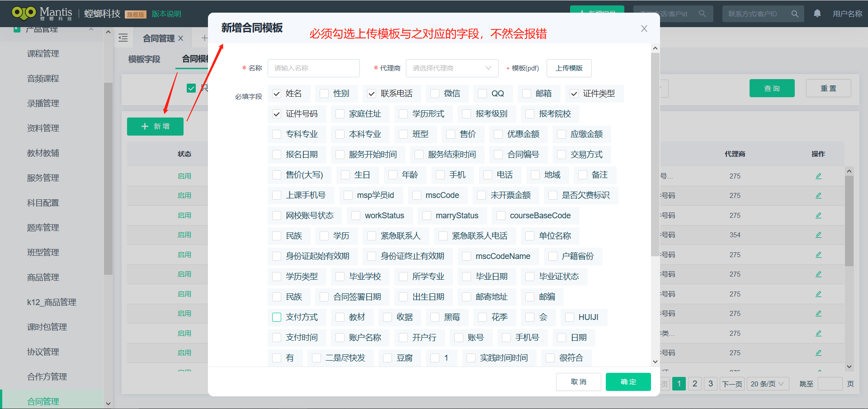Open 商品管理 in the sidebar

[43, 277]
